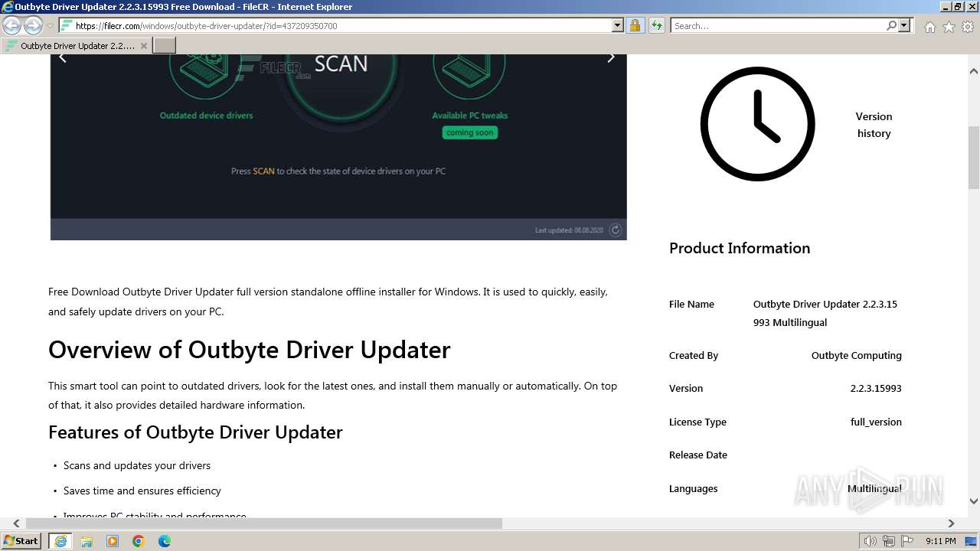Click the Internet Explorer title bar icon
This screenshot has width=980, height=551.
(x=7, y=7)
